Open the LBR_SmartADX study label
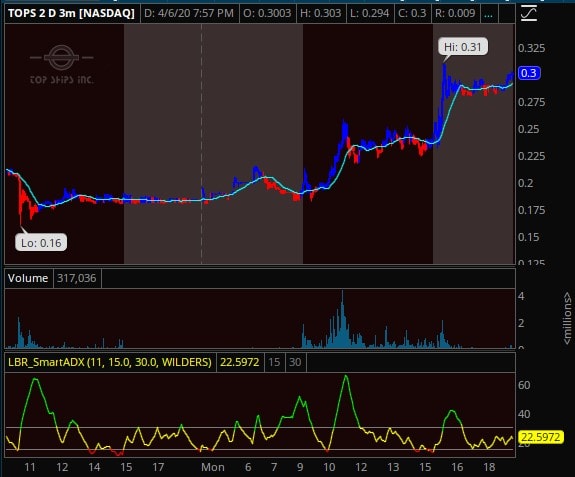575x477 pixels. tap(110, 362)
